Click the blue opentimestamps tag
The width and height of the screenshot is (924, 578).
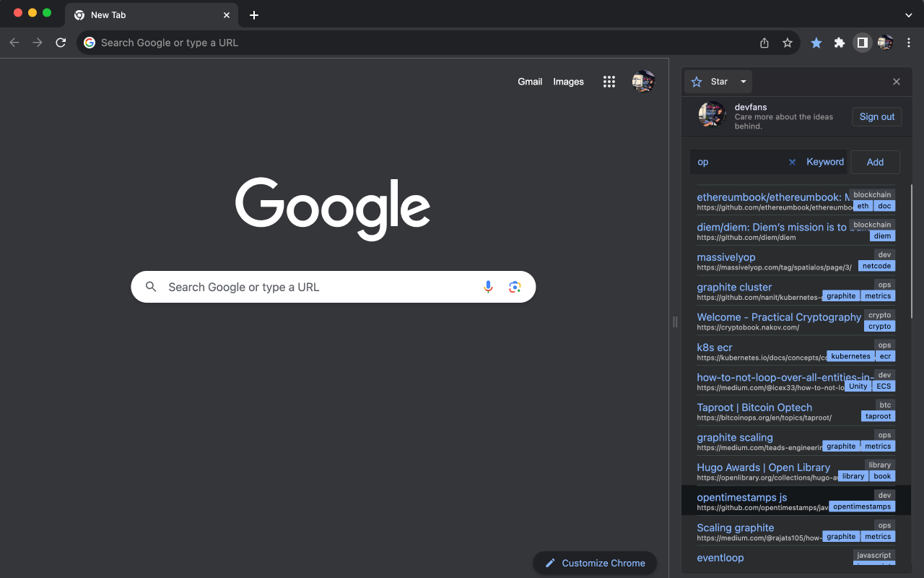click(x=862, y=506)
